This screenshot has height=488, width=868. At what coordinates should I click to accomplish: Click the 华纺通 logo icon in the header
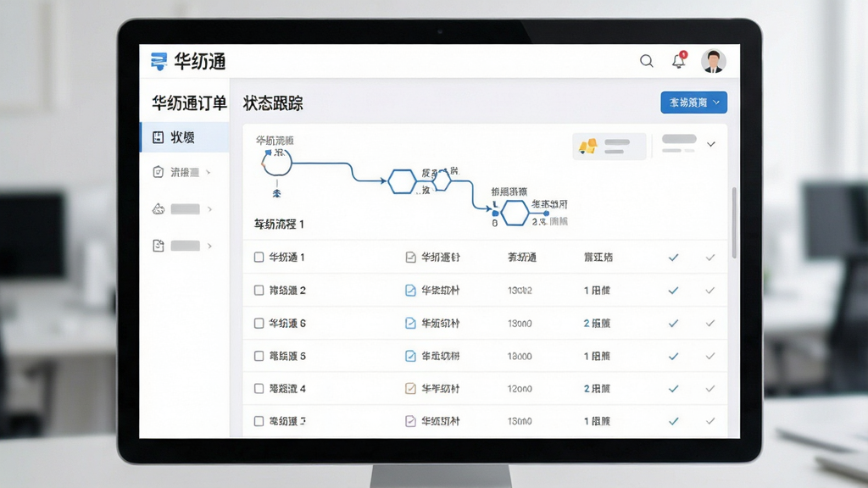(159, 61)
